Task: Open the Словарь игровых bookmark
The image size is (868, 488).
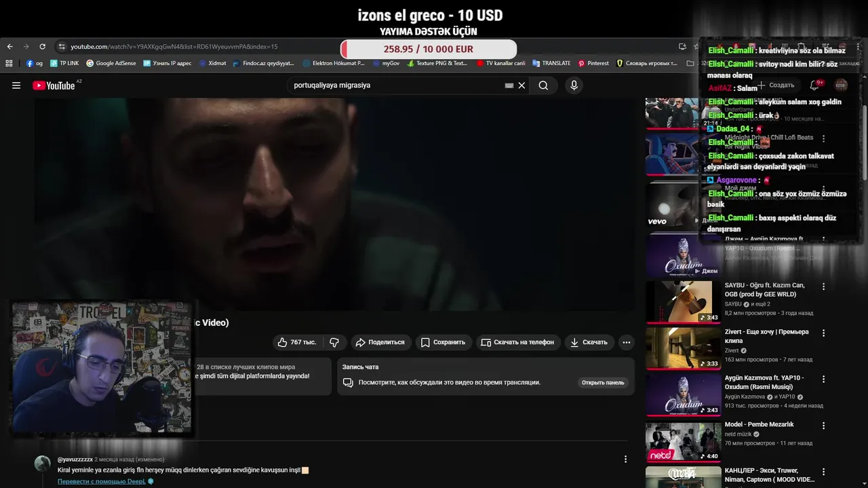Action: [647, 63]
